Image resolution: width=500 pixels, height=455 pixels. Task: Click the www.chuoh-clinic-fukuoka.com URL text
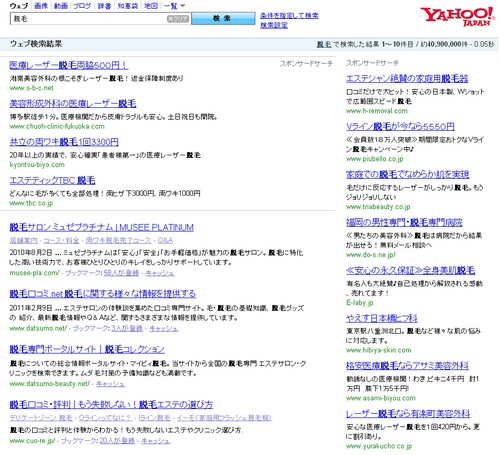57,126
